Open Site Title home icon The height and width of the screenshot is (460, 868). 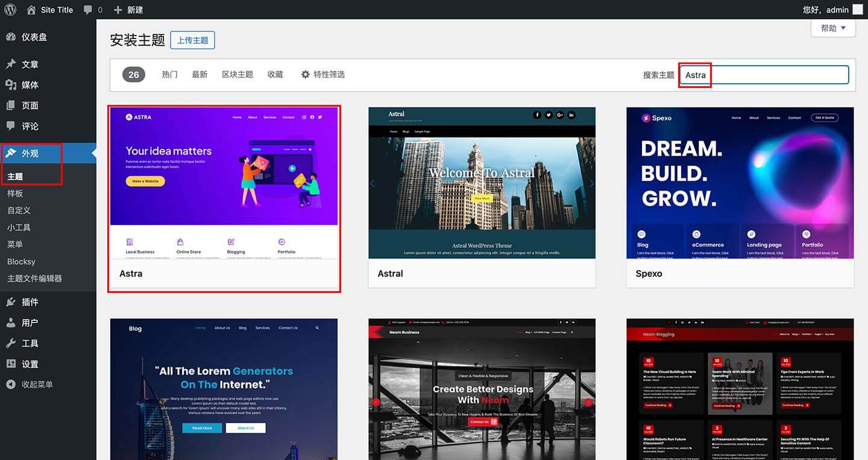pyautogui.click(x=31, y=10)
